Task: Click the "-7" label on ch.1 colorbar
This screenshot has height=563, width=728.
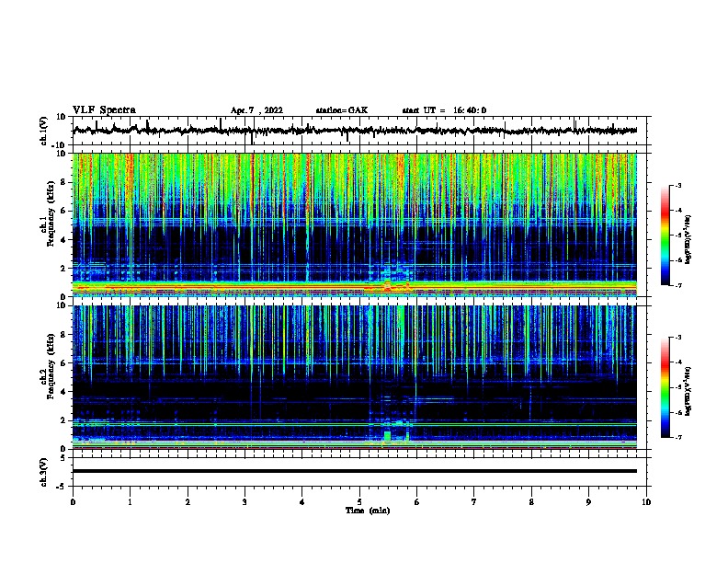Action: pyautogui.click(x=677, y=285)
